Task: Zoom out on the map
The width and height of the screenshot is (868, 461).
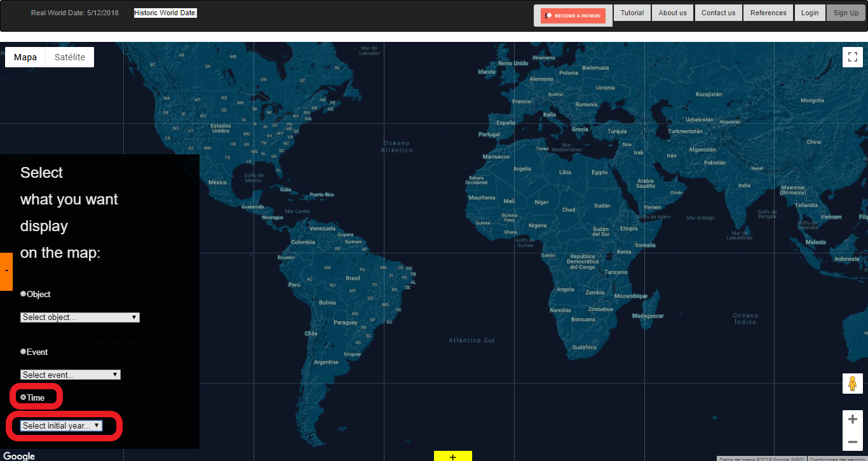Action: pyautogui.click(x=852, y=441)
